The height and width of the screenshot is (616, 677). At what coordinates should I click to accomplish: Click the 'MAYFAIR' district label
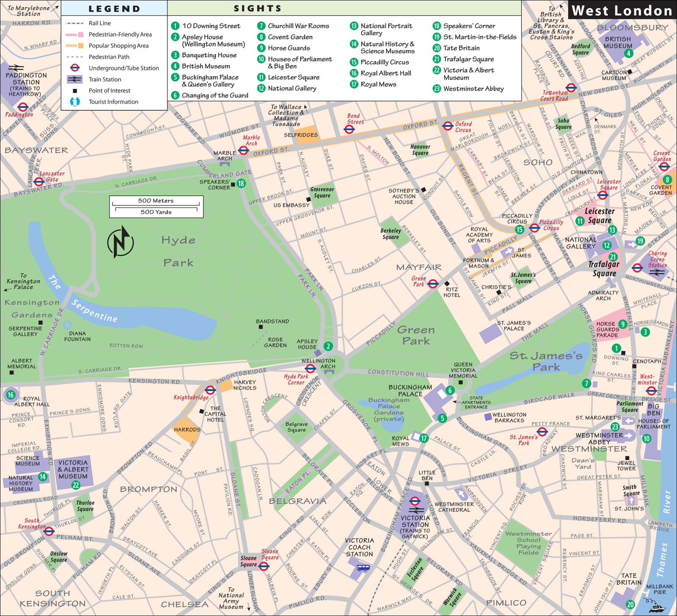(x=418, y=267)
